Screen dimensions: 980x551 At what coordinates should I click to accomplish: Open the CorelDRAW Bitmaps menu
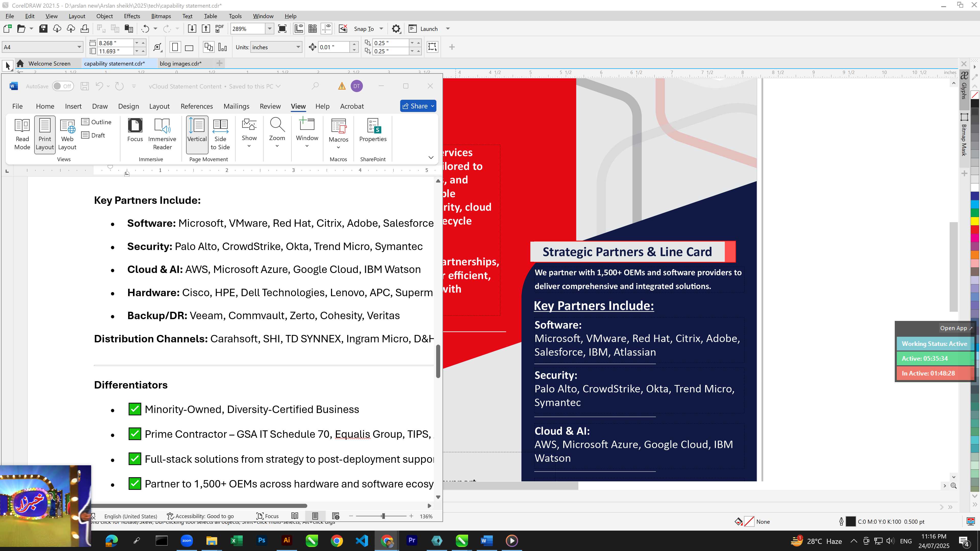(161, 16)
